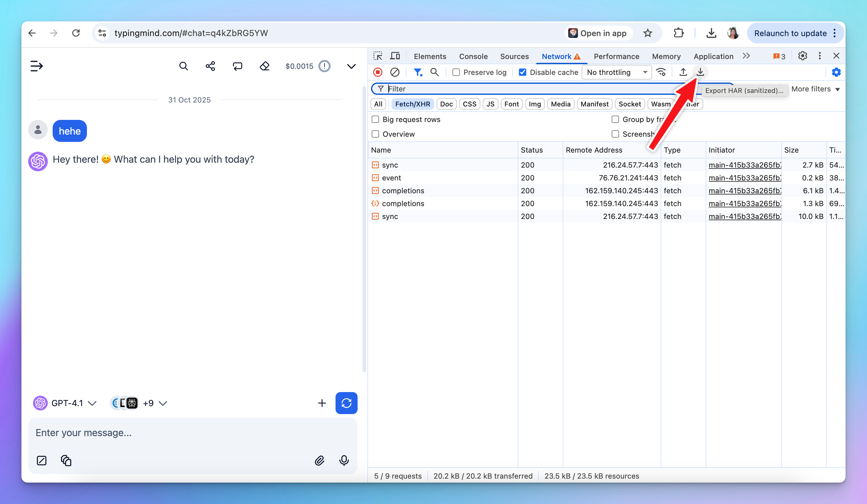The height and width of the screenshot is (504, 867).
Task: Switch to the Console tab
Action: point(473,56)
